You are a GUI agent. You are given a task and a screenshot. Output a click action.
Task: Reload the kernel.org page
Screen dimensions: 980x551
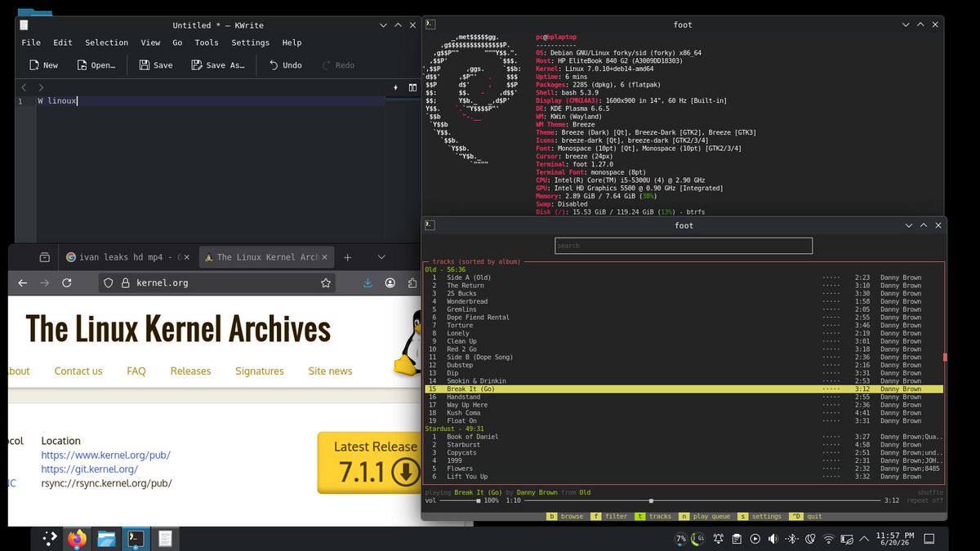(x=67, y=282)
